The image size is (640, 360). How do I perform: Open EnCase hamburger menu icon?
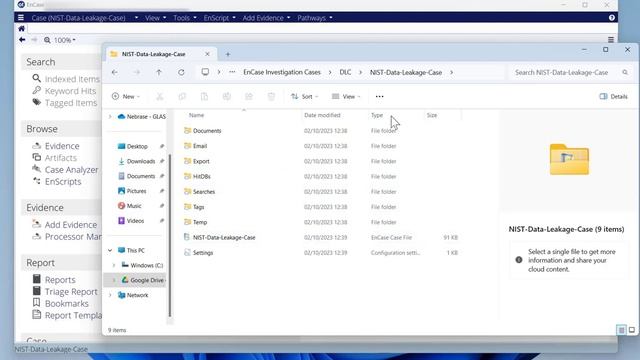pos(21,18)
